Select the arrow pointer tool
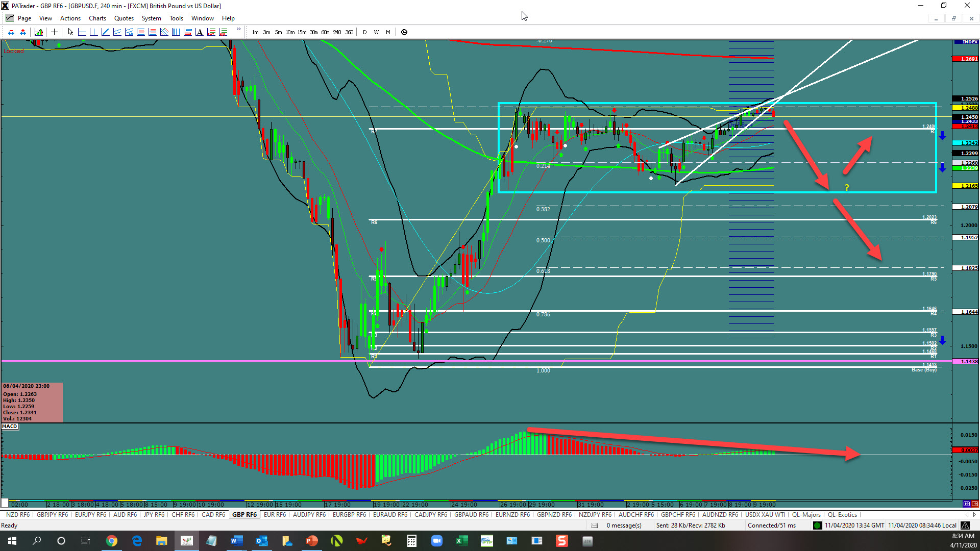 70,32
